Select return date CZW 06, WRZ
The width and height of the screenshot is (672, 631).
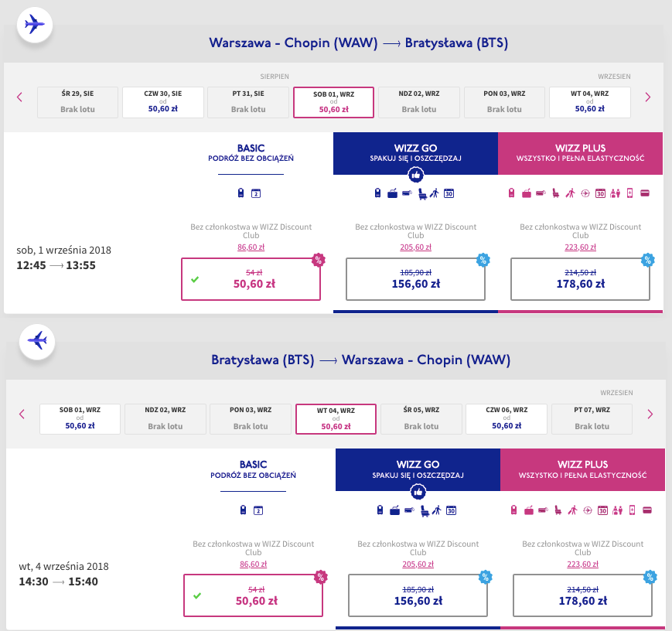507,419
